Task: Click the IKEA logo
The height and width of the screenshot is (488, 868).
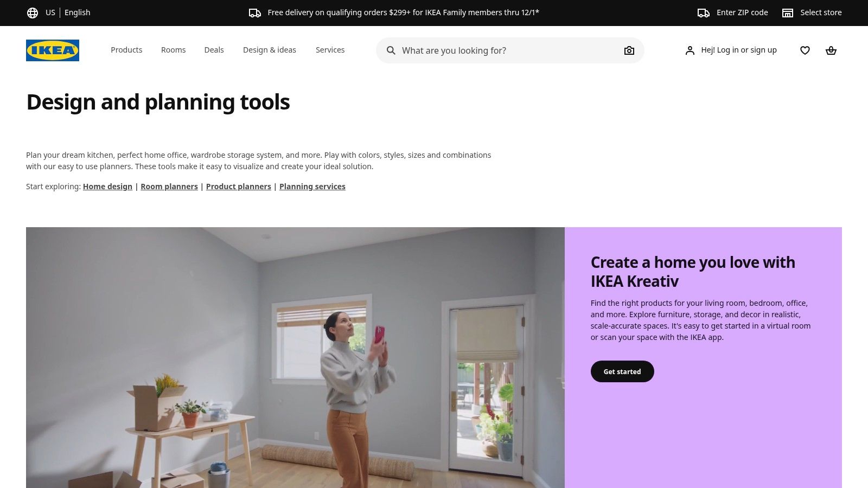Action: click(x=53, y=50)
